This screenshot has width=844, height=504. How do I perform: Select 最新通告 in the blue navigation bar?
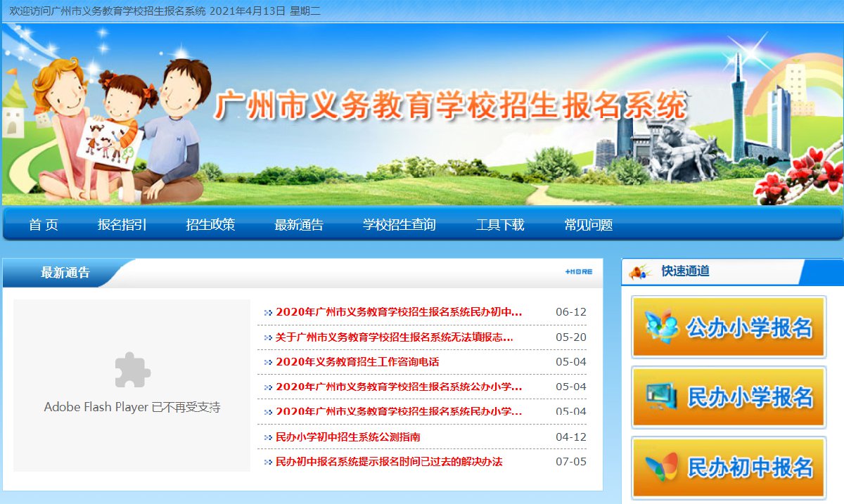(x=299, y=225)
